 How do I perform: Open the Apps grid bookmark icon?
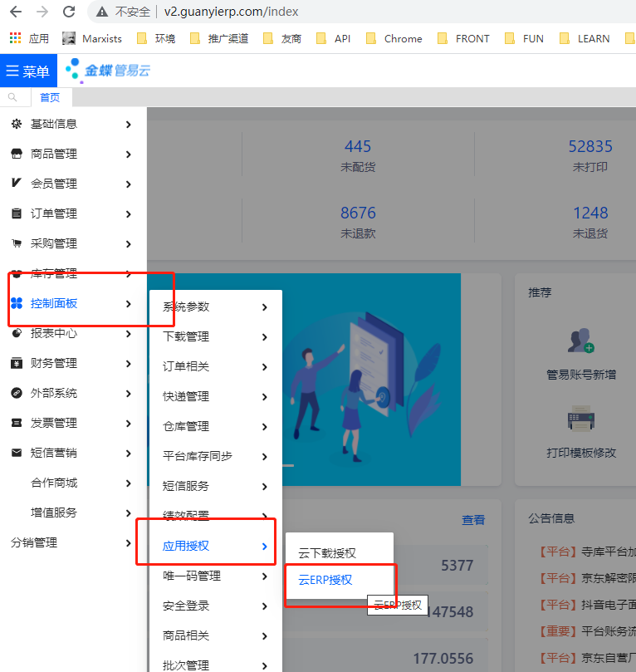16,38
